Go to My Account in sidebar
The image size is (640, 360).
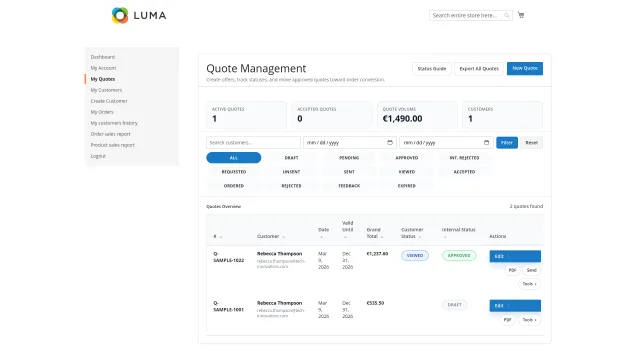coord(103,68)
